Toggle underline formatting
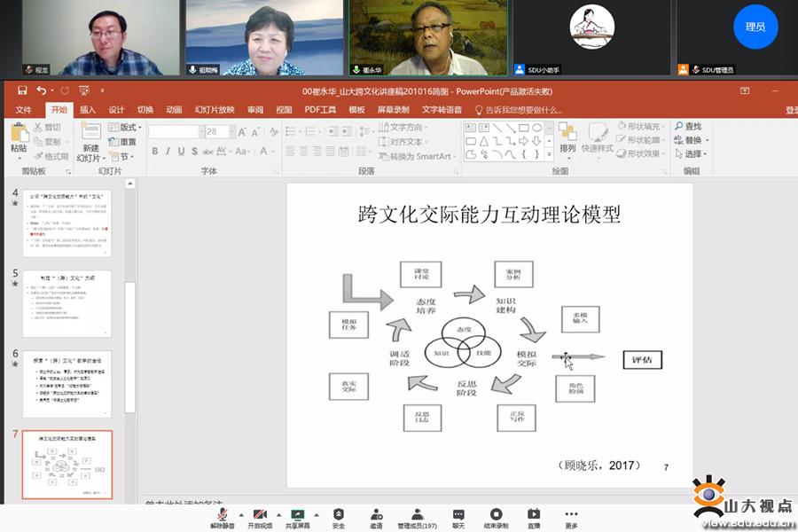This screenshot has width=798, height=532. [x=181, y=152]
